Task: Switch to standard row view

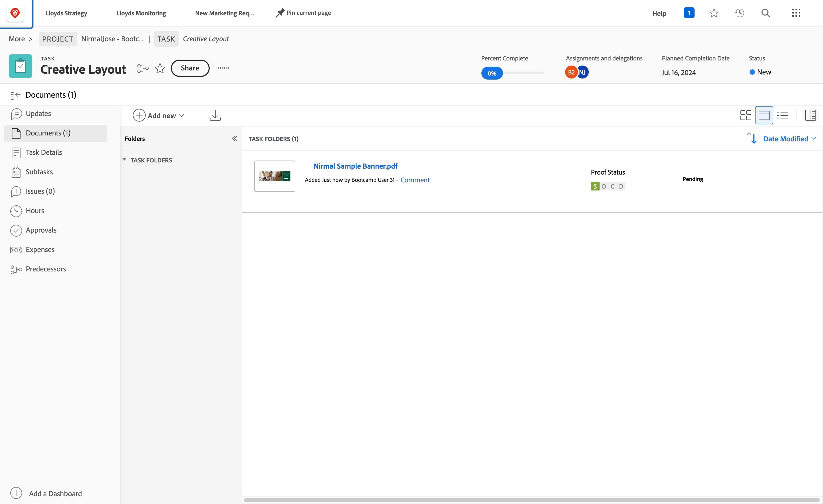Action: (764, 115)
